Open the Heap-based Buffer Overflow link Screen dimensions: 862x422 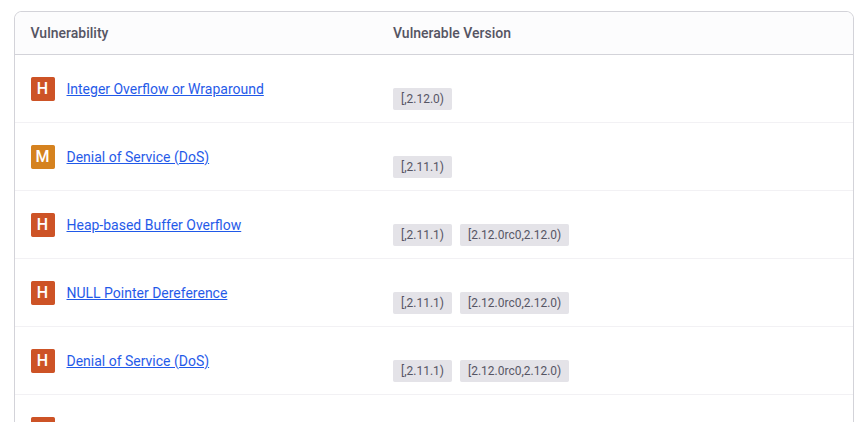click(153, 225)
